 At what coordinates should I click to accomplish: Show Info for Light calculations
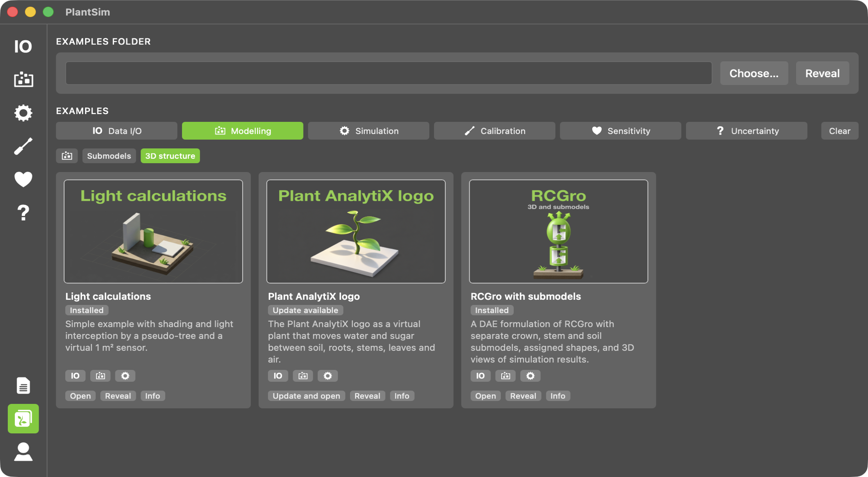click(x=153, y=396)
